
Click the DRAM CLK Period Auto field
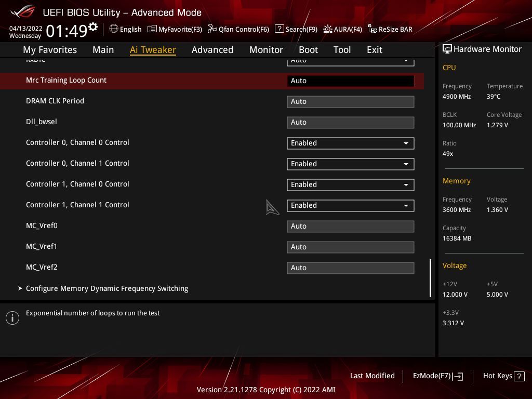tap(351, 101)
